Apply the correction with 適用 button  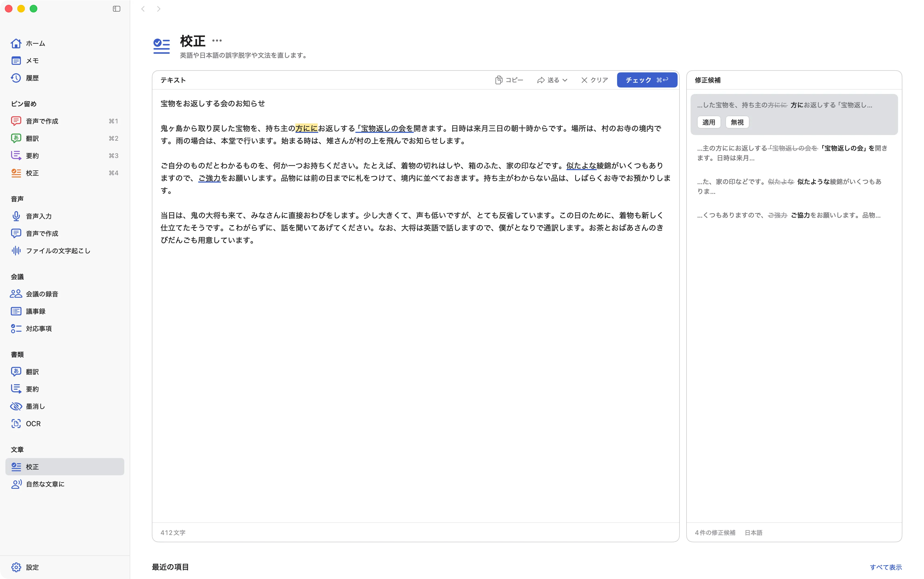point(709,122)
